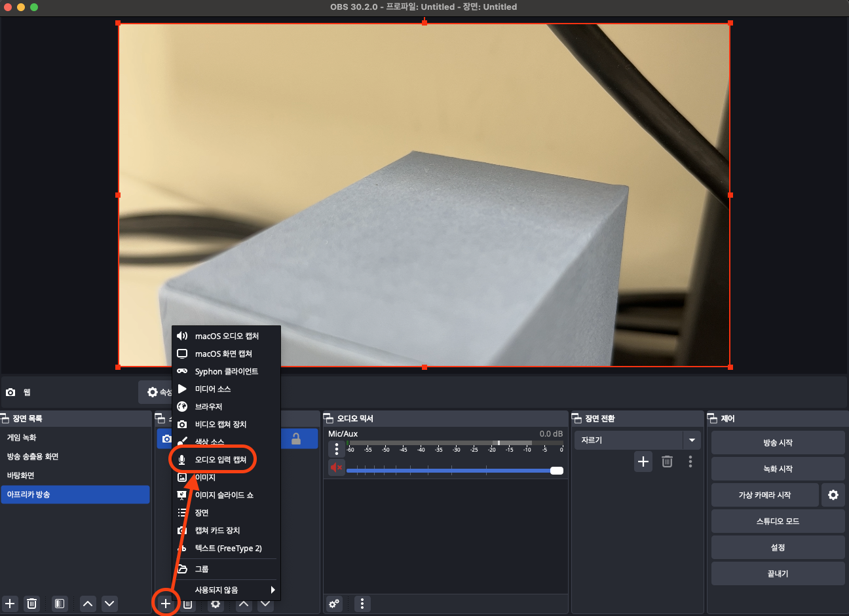849x616 pixels.
Task: Click the folder icon beside 그룹
Action: point(182,569)
